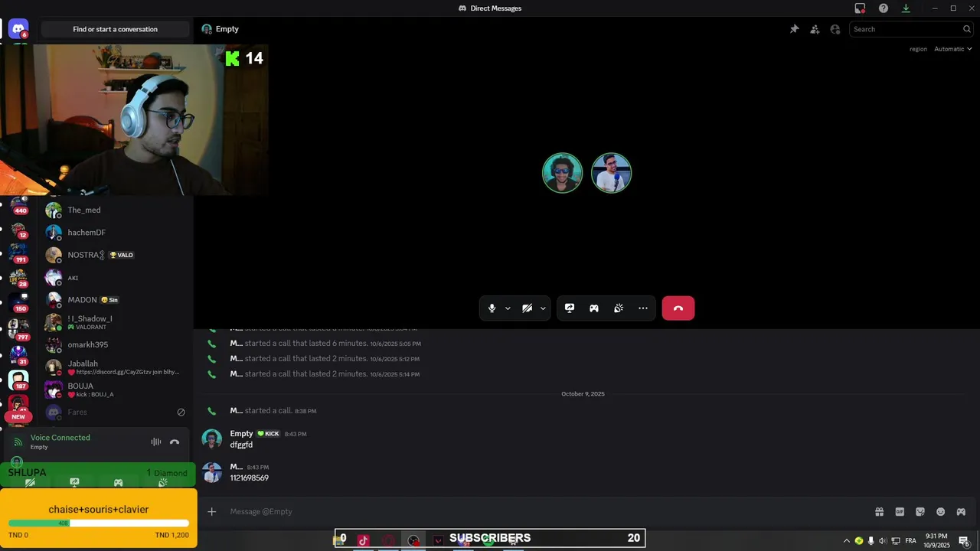Screen dimensions: 980x551
Task: Open the emoji picker
Action: tap(941, 512)
